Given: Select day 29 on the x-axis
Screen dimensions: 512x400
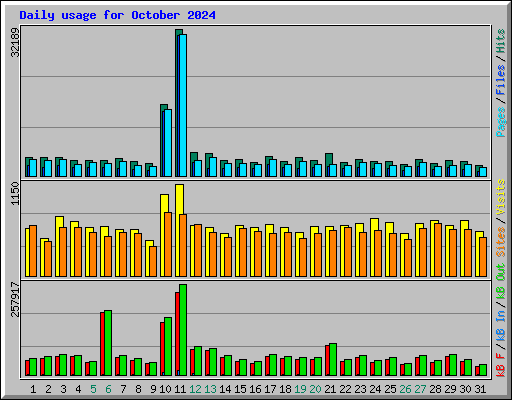Looking at the screenshot, I should 450,389.
